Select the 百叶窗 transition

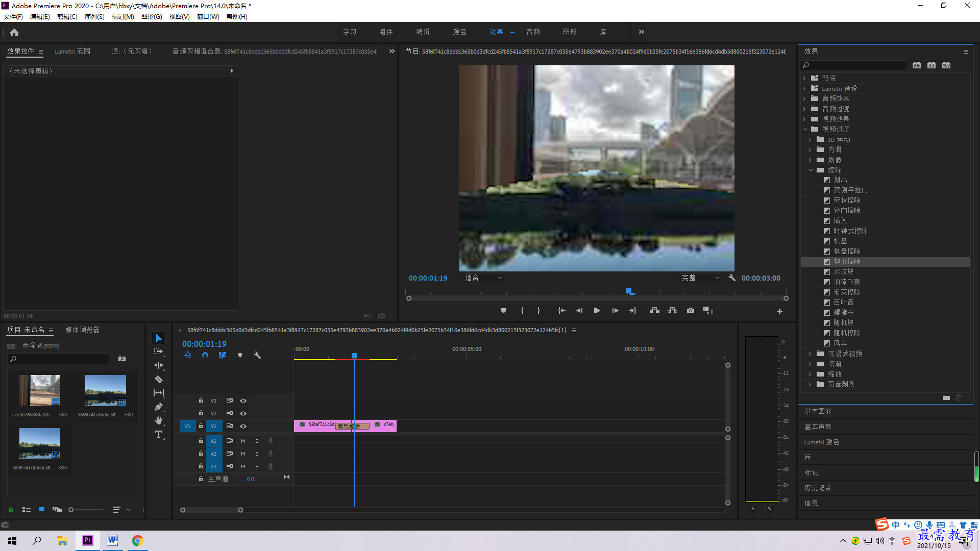pos(843,302)
